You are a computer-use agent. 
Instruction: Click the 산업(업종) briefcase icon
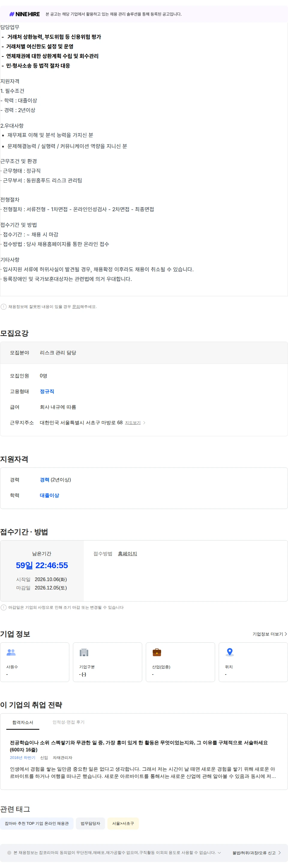pos(157,652)
